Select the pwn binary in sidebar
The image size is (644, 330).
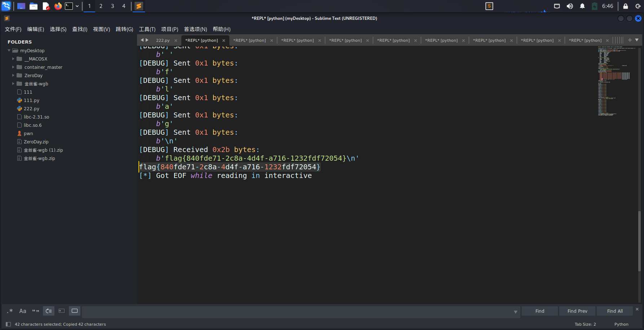coord(28,133)
